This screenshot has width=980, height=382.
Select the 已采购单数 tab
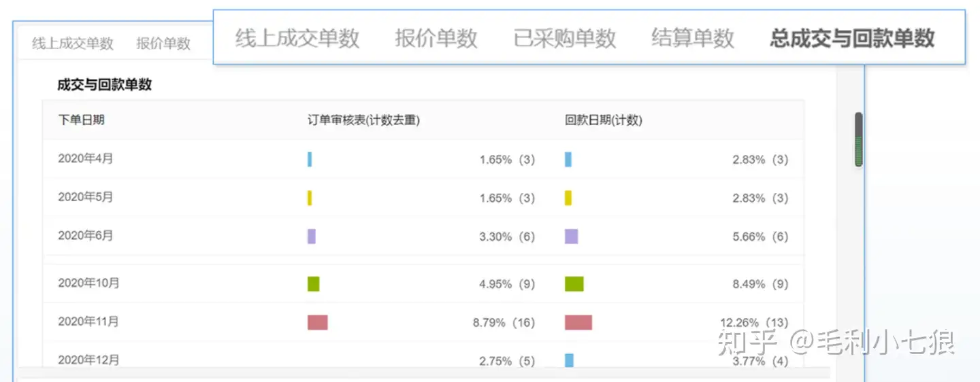pos(565,38)
